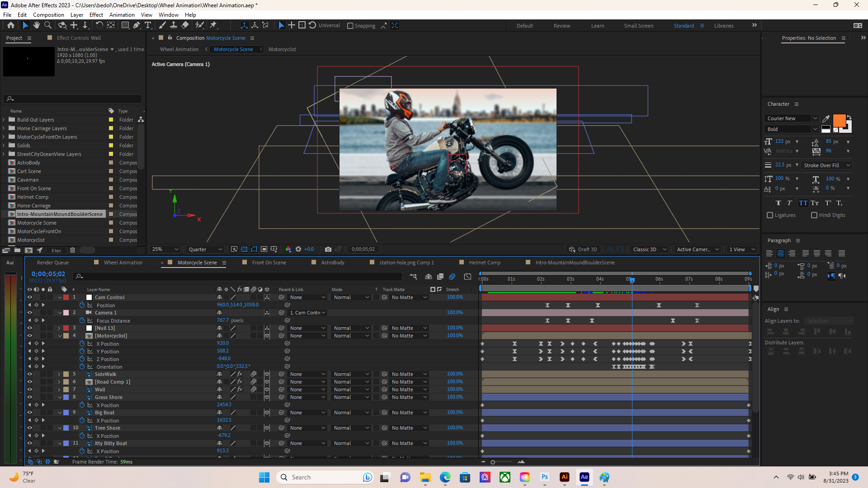868x488 pixels.
Task: Select the Hand tool
Action: (x=36, y=25)
